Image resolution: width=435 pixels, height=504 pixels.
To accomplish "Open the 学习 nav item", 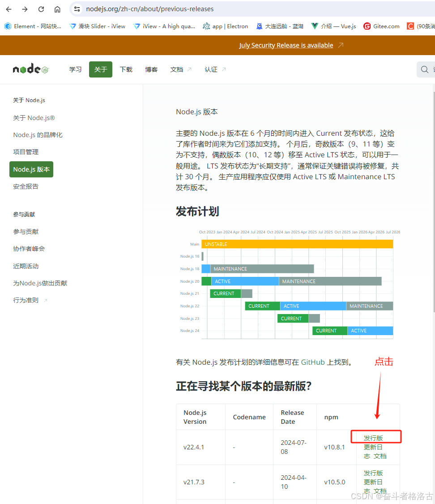I will pos(76,69).
